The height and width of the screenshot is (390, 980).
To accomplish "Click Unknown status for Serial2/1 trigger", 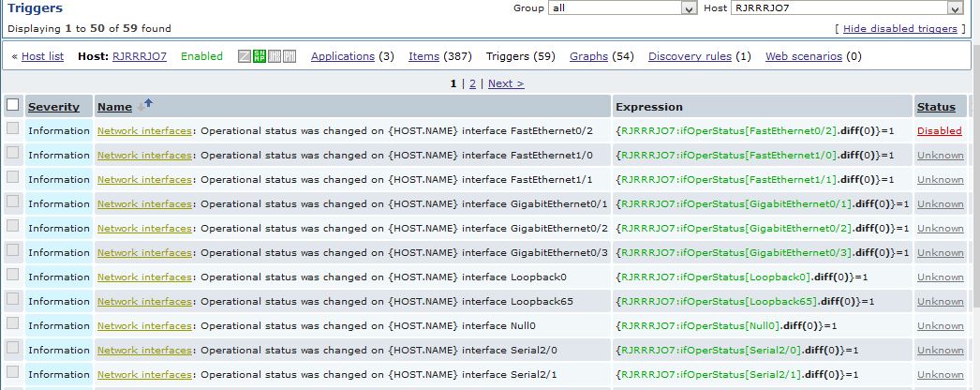I will pyautogui.click(x=940, y=374).
